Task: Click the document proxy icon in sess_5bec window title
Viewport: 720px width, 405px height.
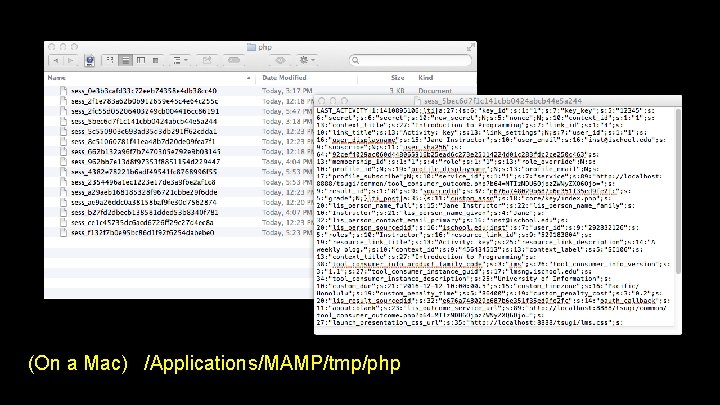Action: pyautogui.click(x=417, y=101)
